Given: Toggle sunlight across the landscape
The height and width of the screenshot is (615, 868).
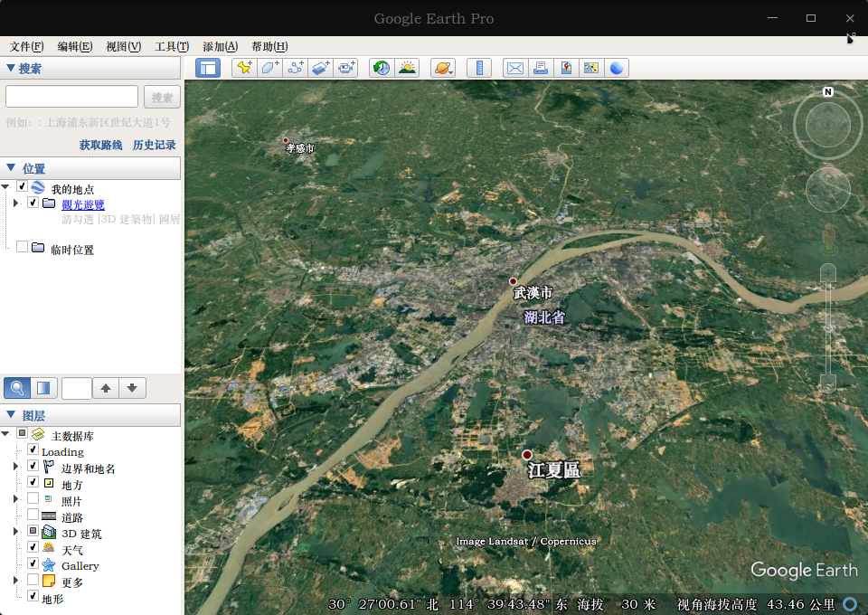Looking at the screenshot, I should tap(407, 68).
